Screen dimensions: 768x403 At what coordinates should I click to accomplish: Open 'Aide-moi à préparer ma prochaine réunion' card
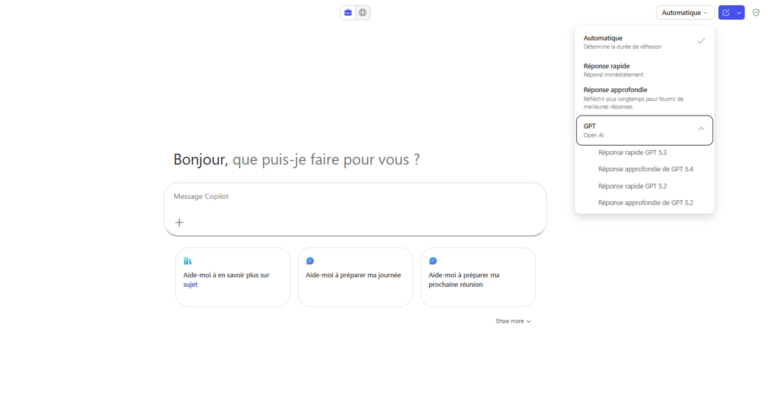click(x=478, y=277)
